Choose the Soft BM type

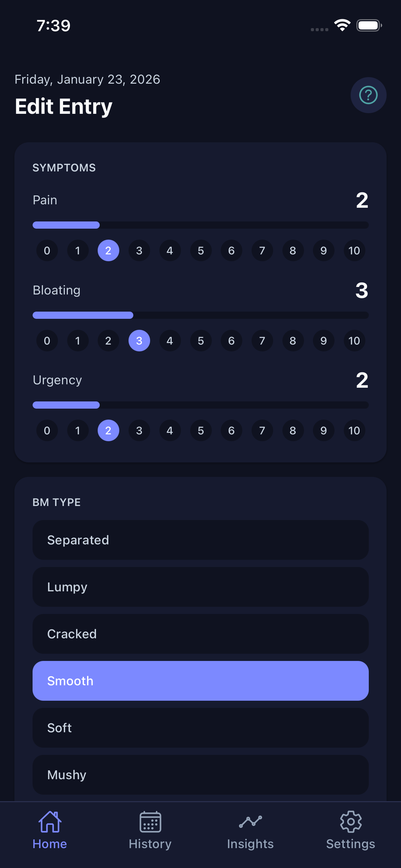point(200,728)
